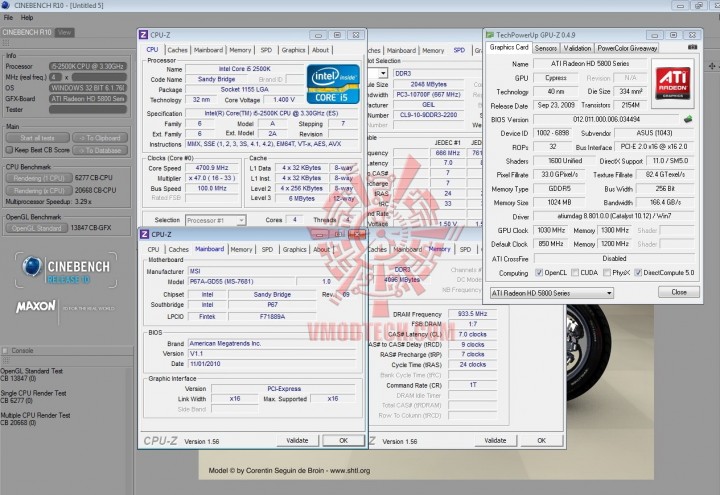Toggle the OpenCL checkbox in GPU-Z
Screen dimensions: 720x495
[x=538, y=272]
